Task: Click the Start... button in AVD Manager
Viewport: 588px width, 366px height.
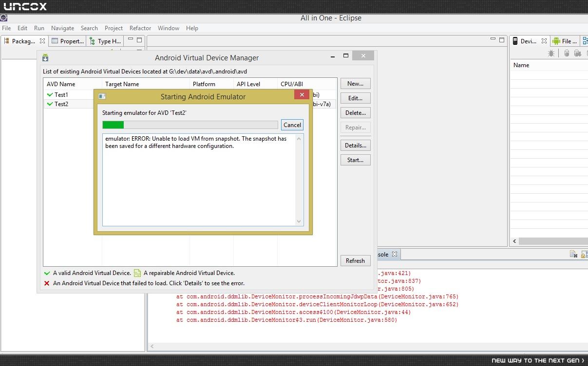Action: [355, 160]
